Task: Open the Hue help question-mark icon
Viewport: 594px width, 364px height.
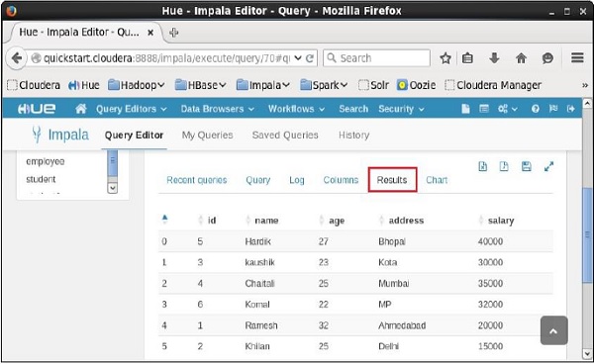Action: (x=535, y=109)
